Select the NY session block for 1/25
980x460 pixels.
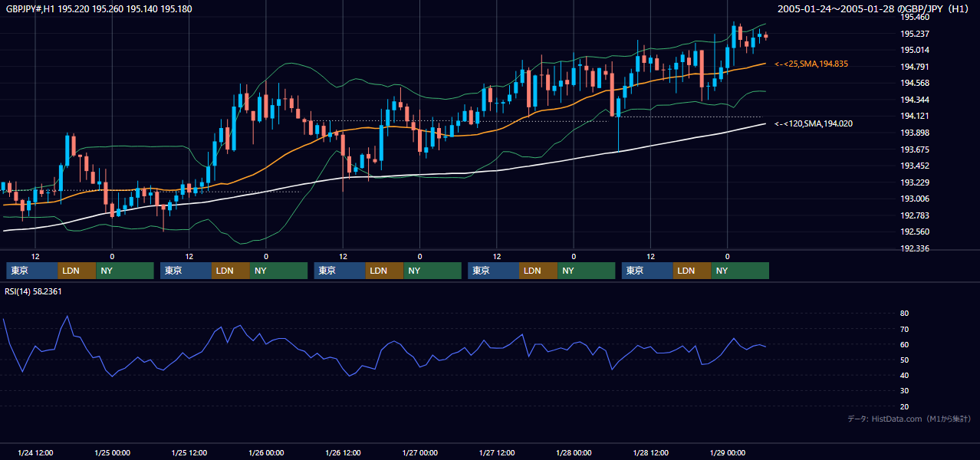pyautogui.click(x=279, y=271)
